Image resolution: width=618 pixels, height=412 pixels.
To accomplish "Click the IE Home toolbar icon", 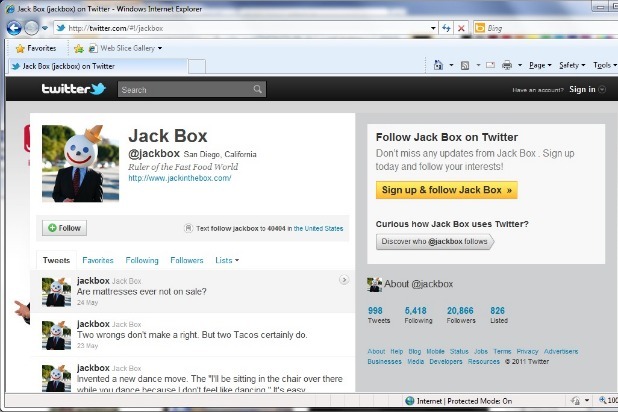I will click(439, 66).
